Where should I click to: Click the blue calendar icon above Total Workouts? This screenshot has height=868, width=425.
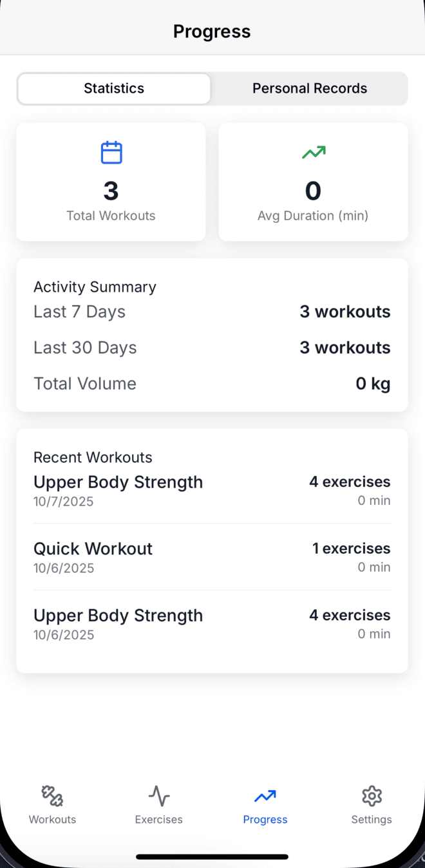(111, 153)
